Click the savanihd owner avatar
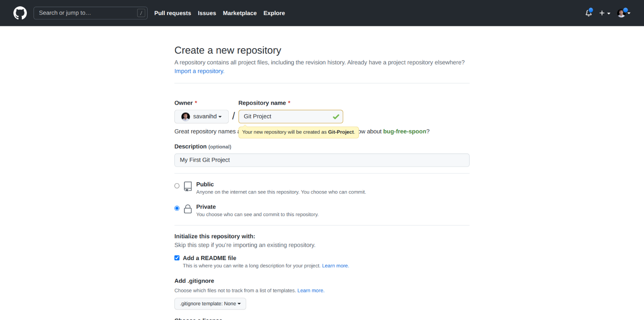Viewport: 644px width, 320px height. click(185, 116)
